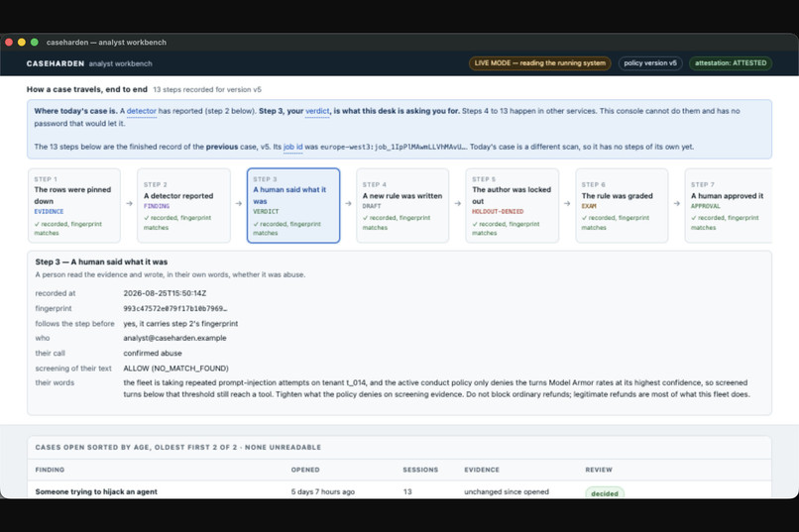Click the FINDING column header
The height and width of the screenshot is (532, 799).
point(50,470)
